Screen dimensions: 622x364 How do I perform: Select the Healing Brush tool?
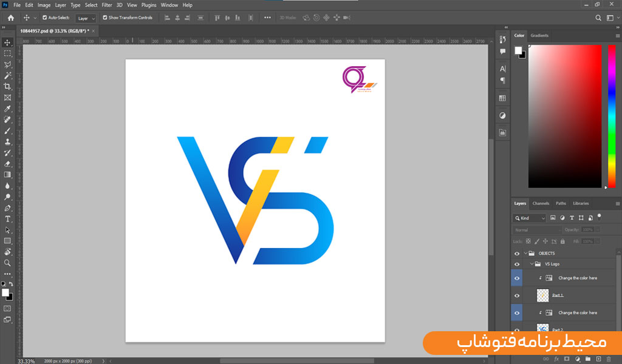click(x=7, y=120)
